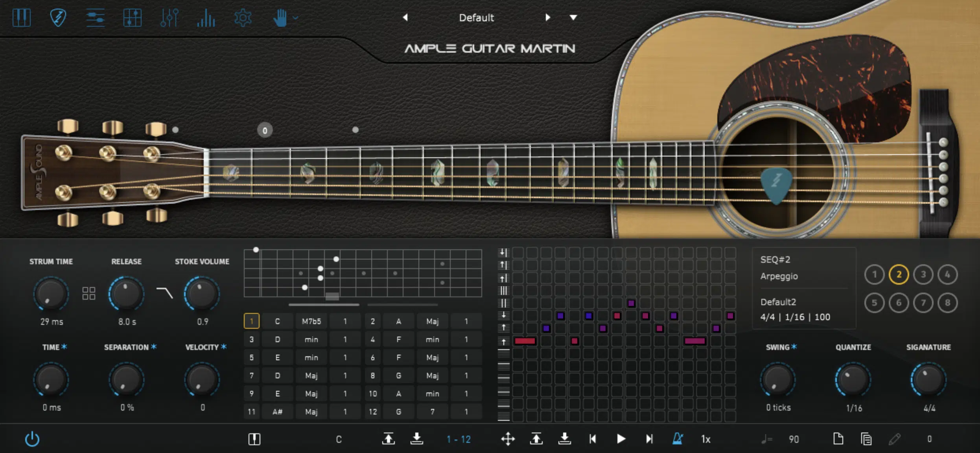
Task: Go to the previous preset arrow
Action: click(x=405, y=17)
